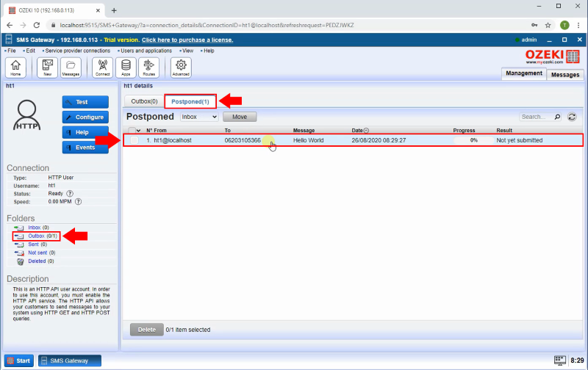Open the Messages folder toolbar icon
This screenshot has width=588, height=370.
point(71,67)
